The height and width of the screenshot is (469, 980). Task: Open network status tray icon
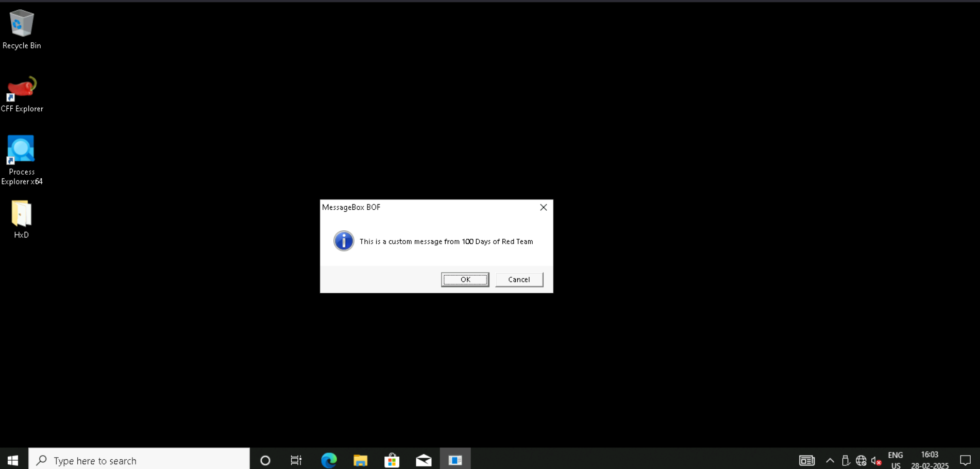[x=861, y=460]
